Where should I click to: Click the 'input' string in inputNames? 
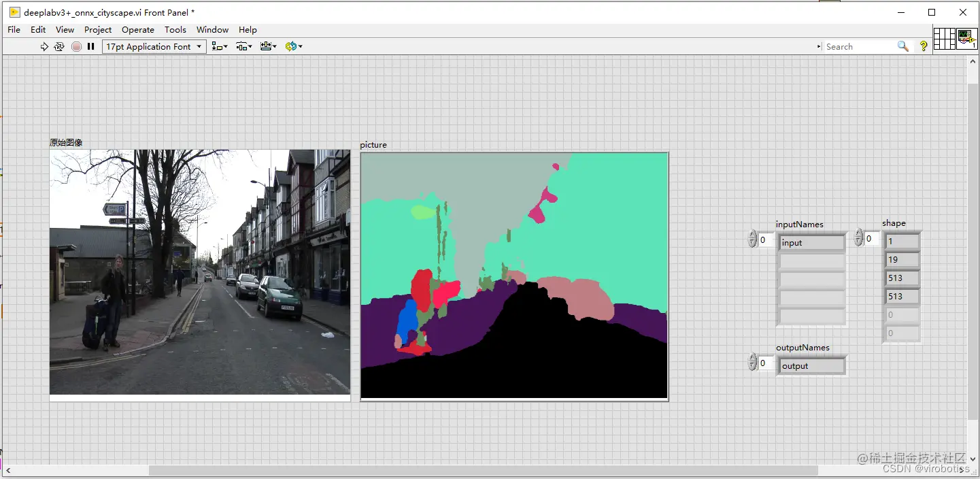[811, 242]
